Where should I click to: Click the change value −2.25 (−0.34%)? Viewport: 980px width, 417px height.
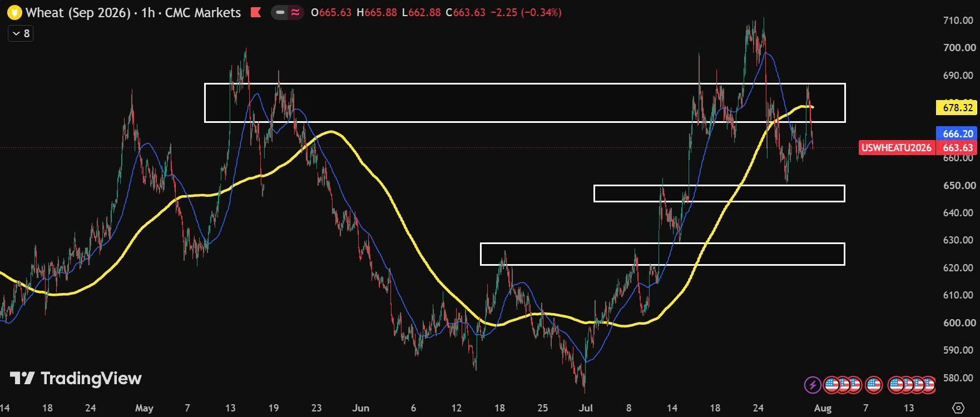[x=526, y=12]
